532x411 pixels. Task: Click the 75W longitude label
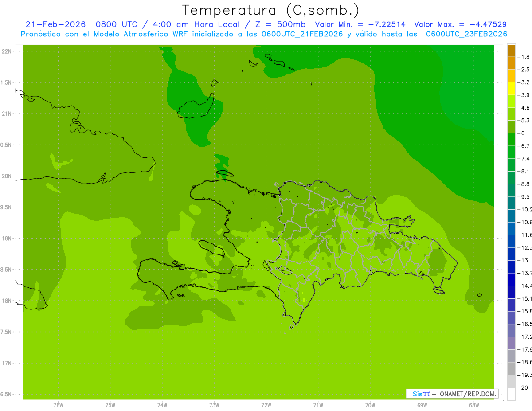[110, 405]
